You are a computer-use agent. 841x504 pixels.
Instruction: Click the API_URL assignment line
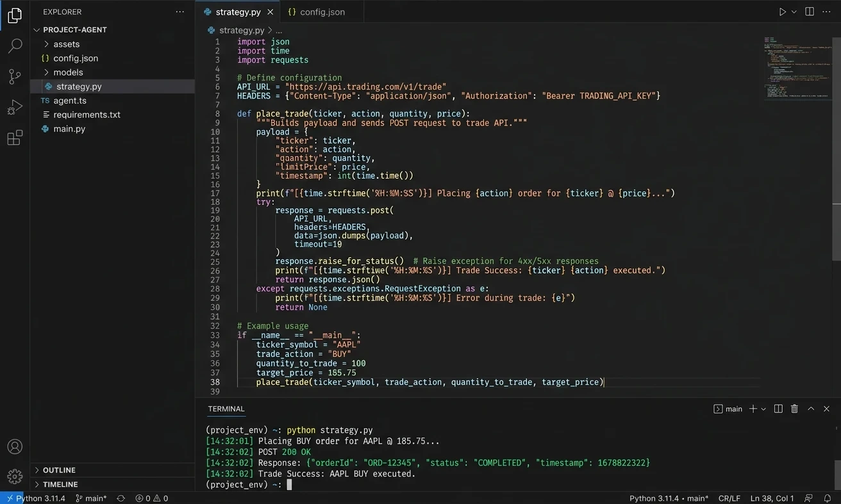(x=342, y=86)
